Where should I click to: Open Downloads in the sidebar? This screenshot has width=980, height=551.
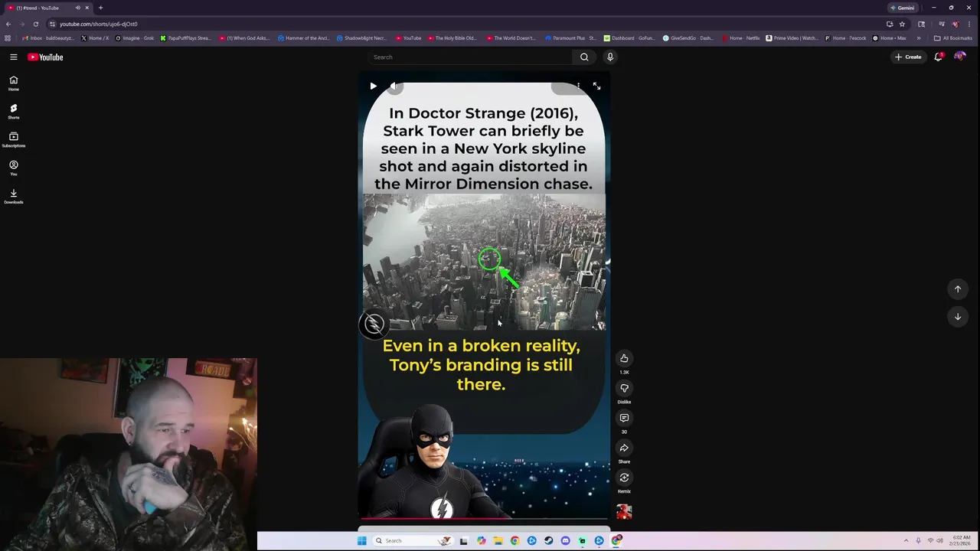click(13, 197)
